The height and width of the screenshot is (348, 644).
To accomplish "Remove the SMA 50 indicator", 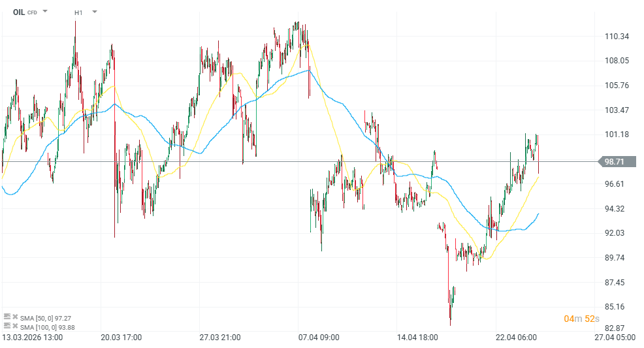I will coord(15,317).
